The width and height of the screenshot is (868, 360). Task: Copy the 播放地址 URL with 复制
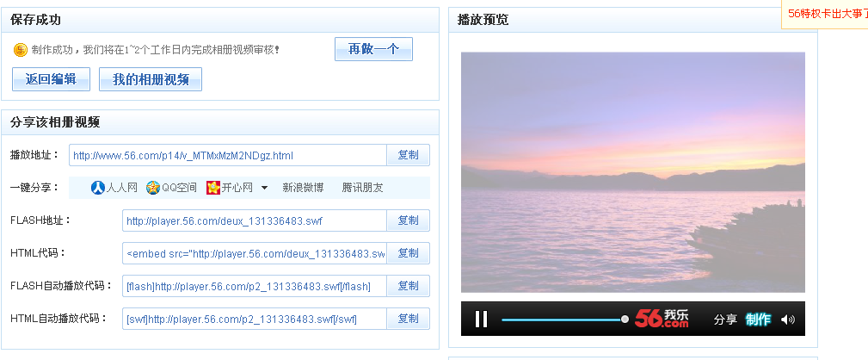click(x=408, y=155)
